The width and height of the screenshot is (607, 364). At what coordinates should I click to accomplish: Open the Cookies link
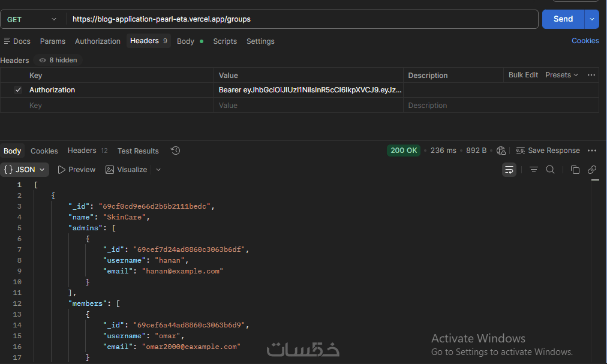point(585,41)
